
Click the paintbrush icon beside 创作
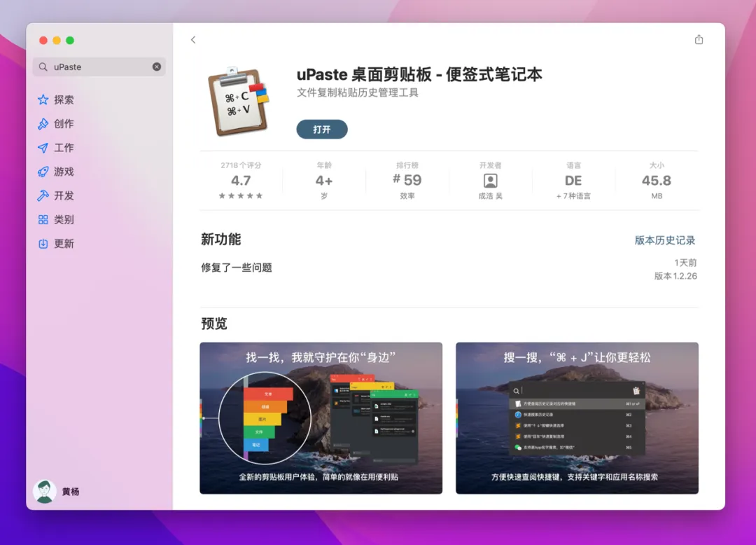pyautogui.click(x=43, y=124)
